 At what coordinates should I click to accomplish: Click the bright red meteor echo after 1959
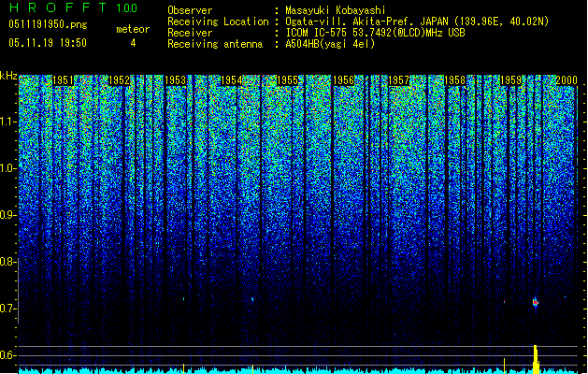coord(536,302)
